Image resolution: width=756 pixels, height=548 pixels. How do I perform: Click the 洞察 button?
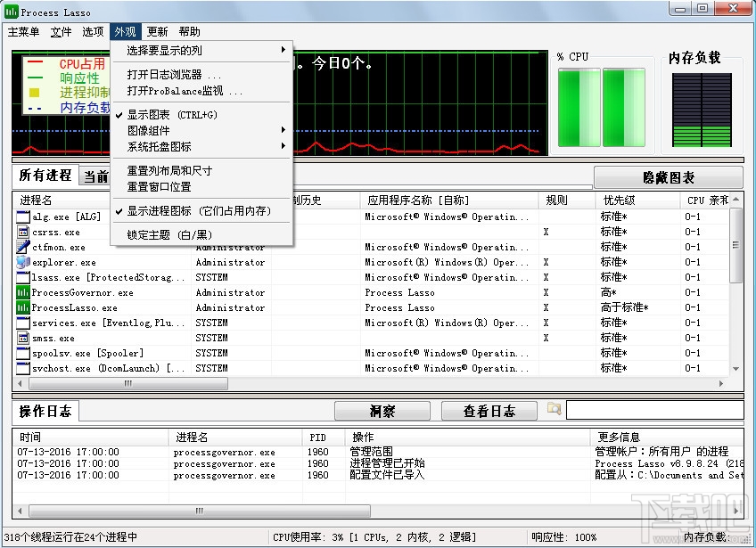(382, 411)
